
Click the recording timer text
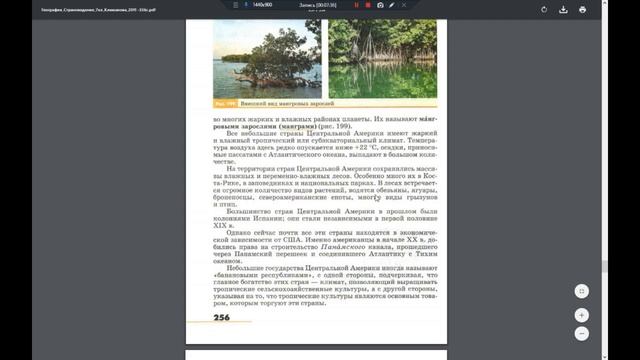click(318, 5)
